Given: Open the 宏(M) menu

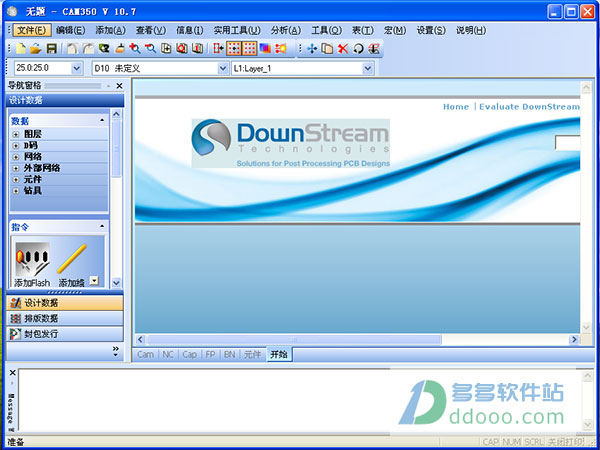Looking at the screenshot, I should pos(395,30).
